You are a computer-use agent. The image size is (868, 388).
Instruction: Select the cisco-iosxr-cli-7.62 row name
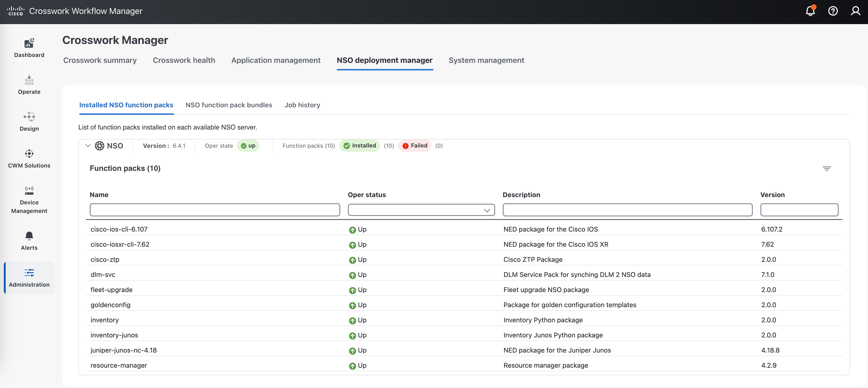coord(120,245)
